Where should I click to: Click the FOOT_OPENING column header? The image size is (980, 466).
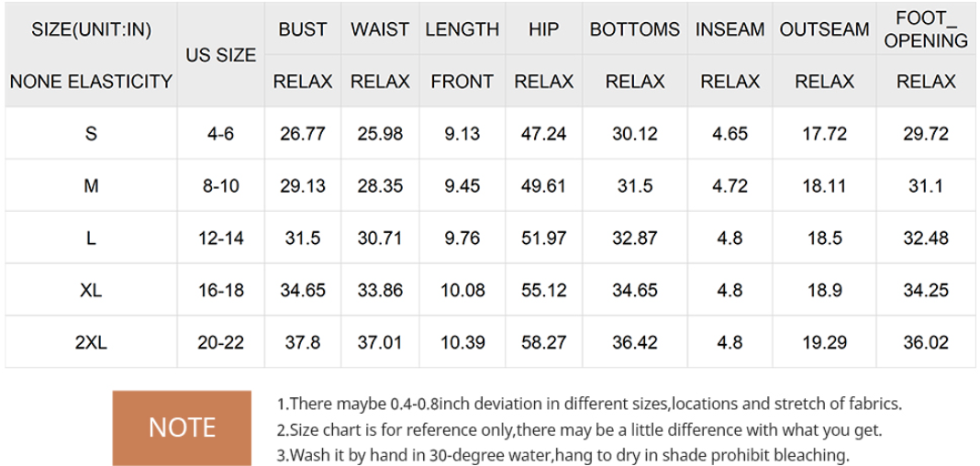coord(926,29)
